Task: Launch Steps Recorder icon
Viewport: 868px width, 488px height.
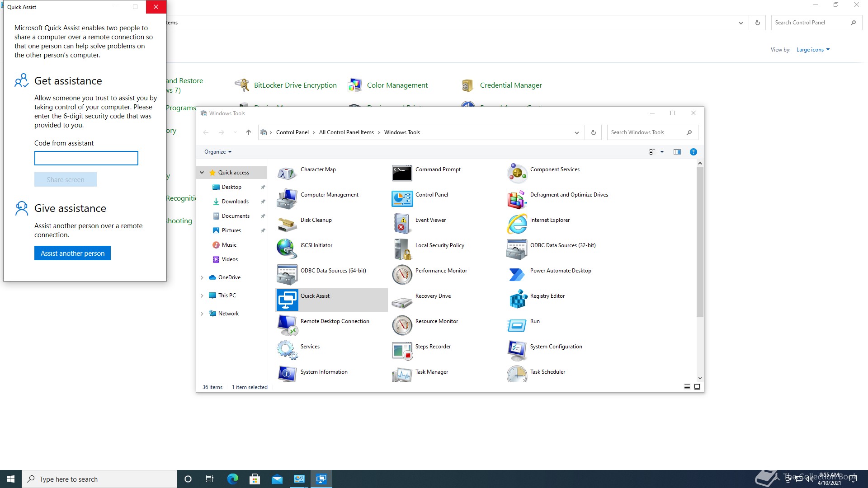Action: (x=402, y=350)
